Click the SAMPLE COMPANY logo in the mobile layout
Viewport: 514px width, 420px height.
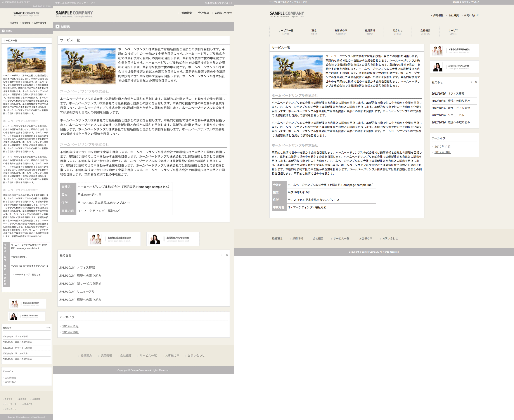26,14
